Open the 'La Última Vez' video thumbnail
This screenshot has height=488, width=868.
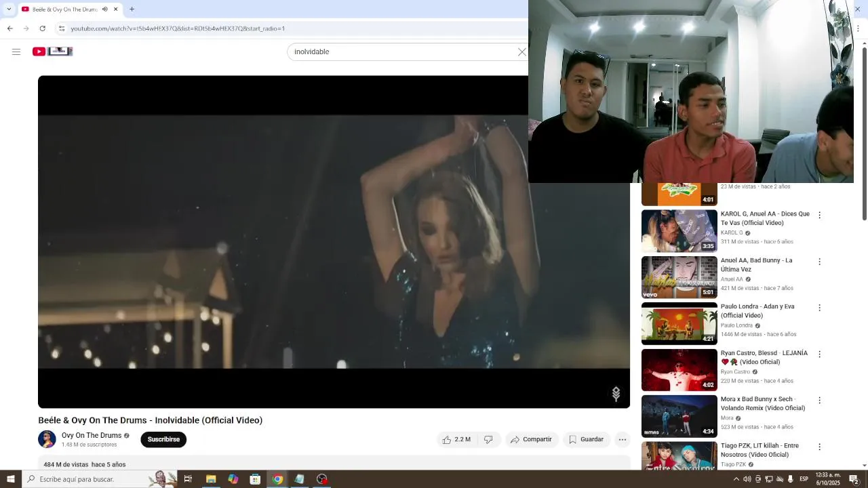click(679, 277)
